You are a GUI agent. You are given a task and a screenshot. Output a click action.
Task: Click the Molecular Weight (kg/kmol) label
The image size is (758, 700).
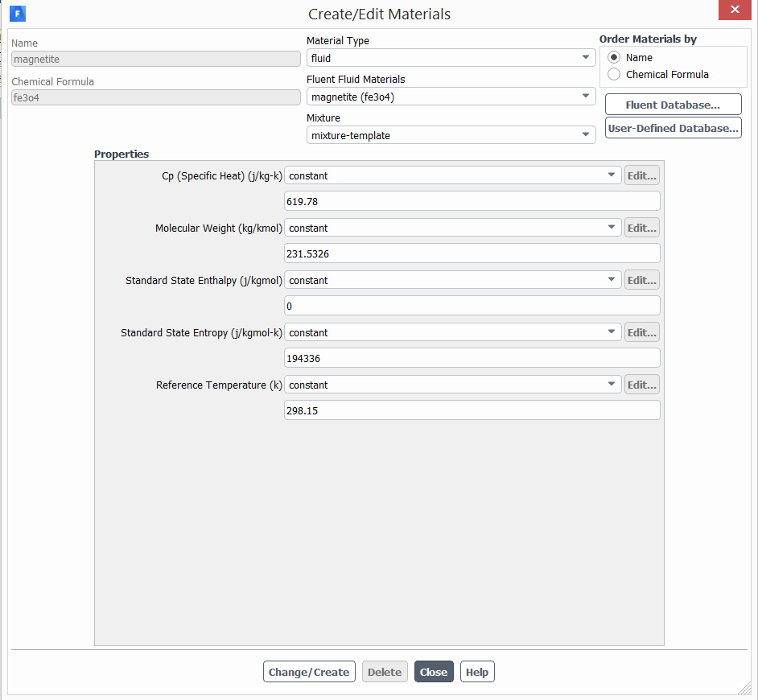(x=219, y=229)
